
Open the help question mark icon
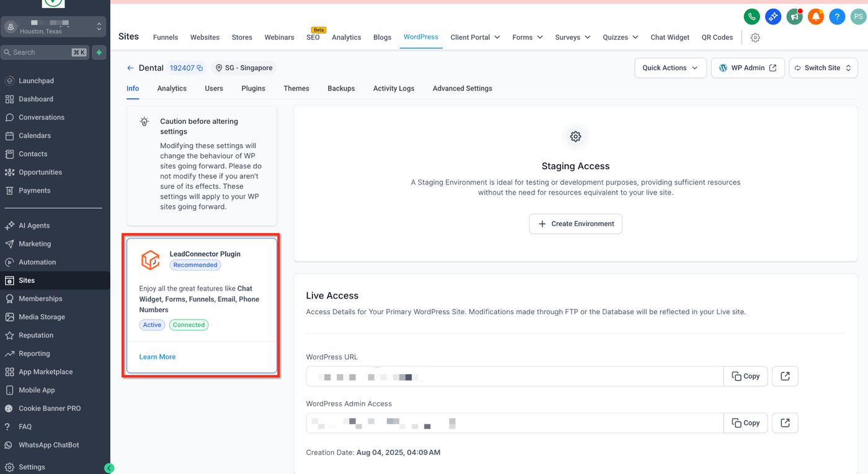tap(837, 17)
